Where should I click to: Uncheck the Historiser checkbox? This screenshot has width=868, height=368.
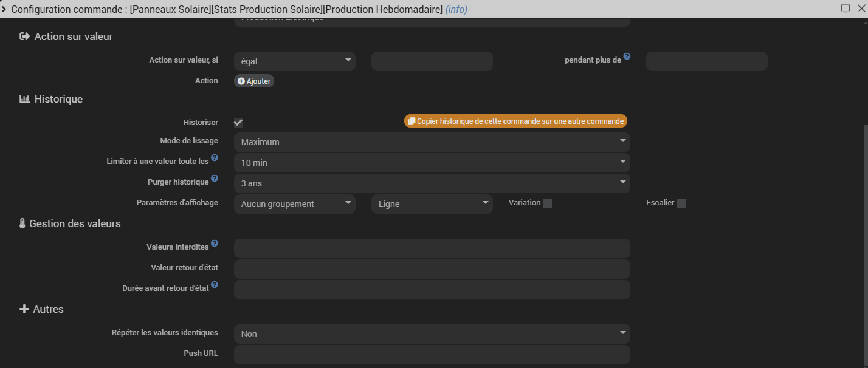(238, 123)
